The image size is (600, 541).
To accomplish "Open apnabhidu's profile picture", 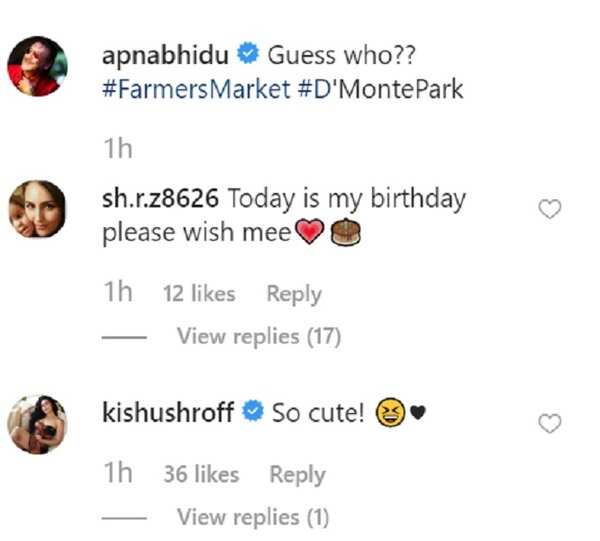I will pyautogui.click(x=37, y=66).
